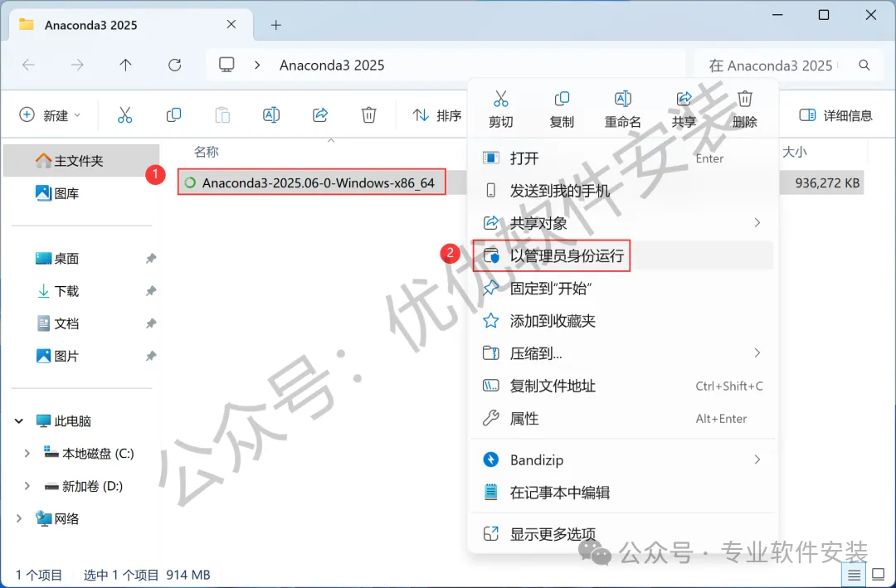This screenshot has width=896, height=588.
Task: Select 添加到收藏夹 in the context menu
Action: [x=623, y=321]
